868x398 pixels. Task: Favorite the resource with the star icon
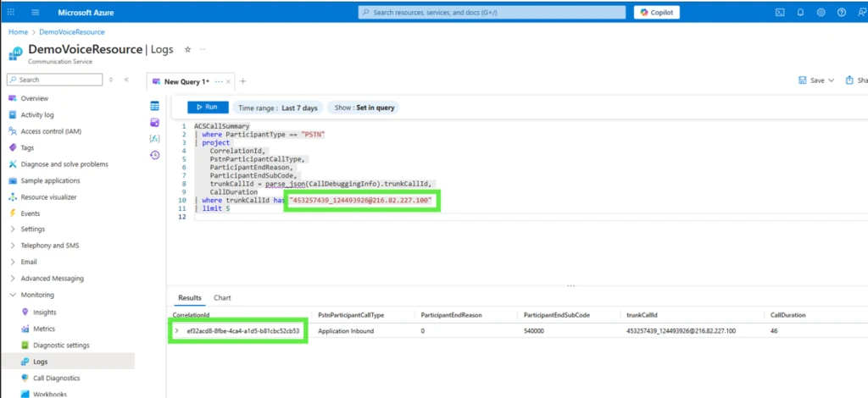point(187,50)
